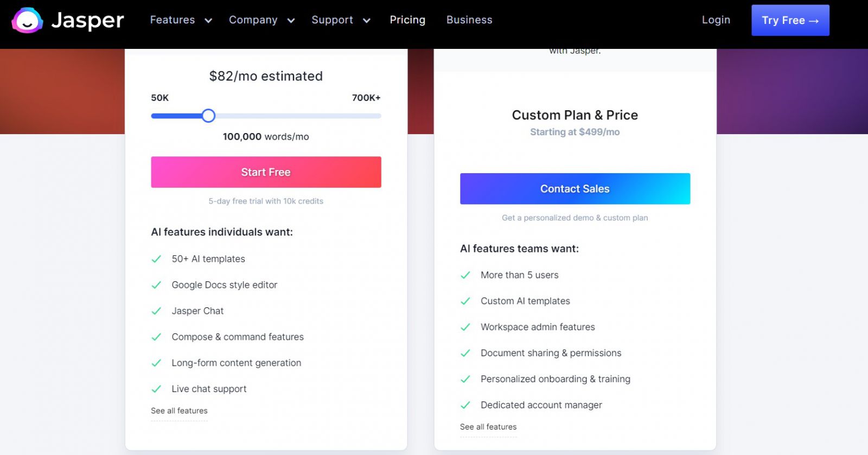Viewport: 868px width, 455px height.
Task: Click the checkmark beside Dedicated account manager
Action: 465,405
